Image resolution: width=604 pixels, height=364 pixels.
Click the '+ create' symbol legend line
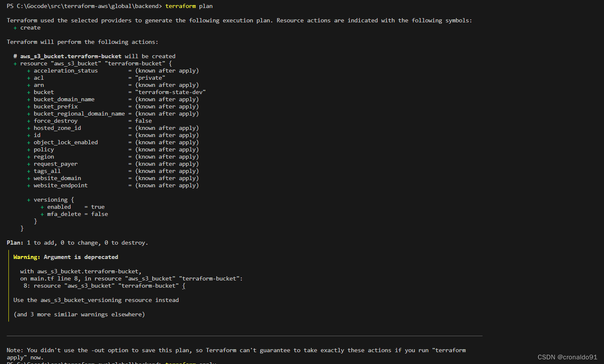27,28
